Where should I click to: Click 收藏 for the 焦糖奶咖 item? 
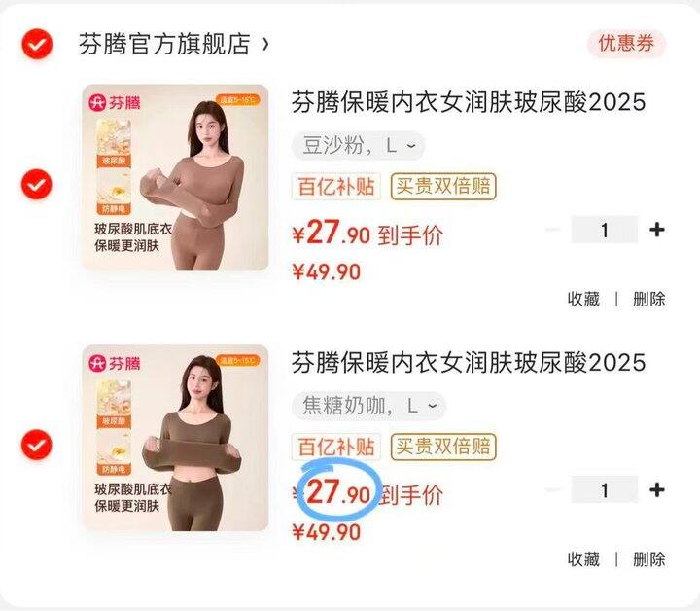583,559
